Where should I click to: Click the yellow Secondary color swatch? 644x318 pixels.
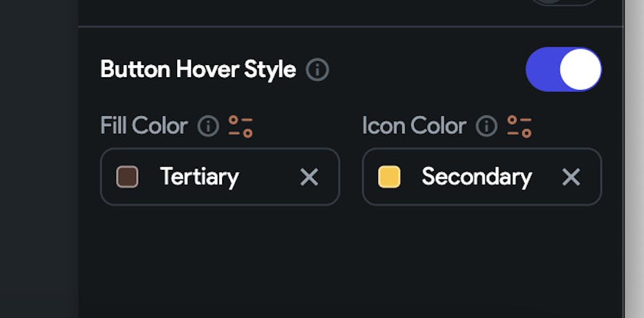point(389,177)
